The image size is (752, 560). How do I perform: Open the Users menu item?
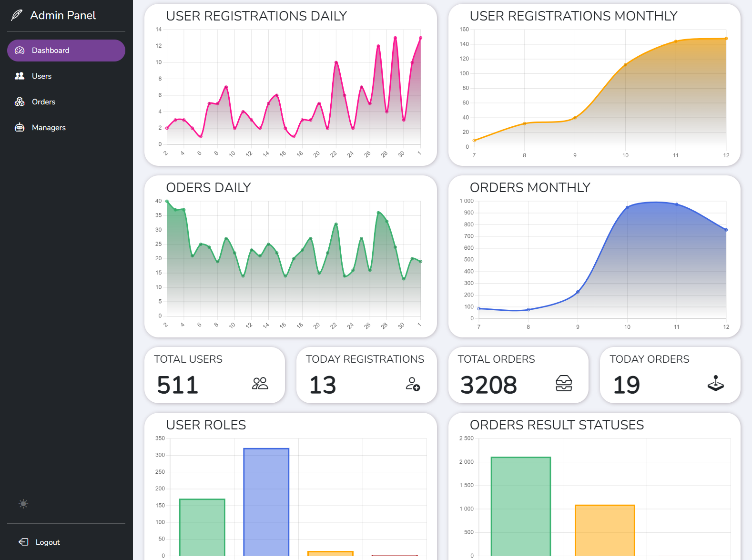tap(66, 76)
